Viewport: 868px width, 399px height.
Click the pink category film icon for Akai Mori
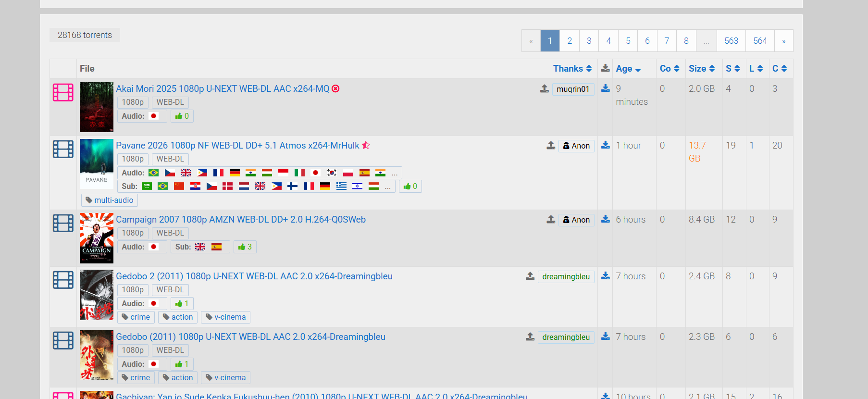[63, 92]
